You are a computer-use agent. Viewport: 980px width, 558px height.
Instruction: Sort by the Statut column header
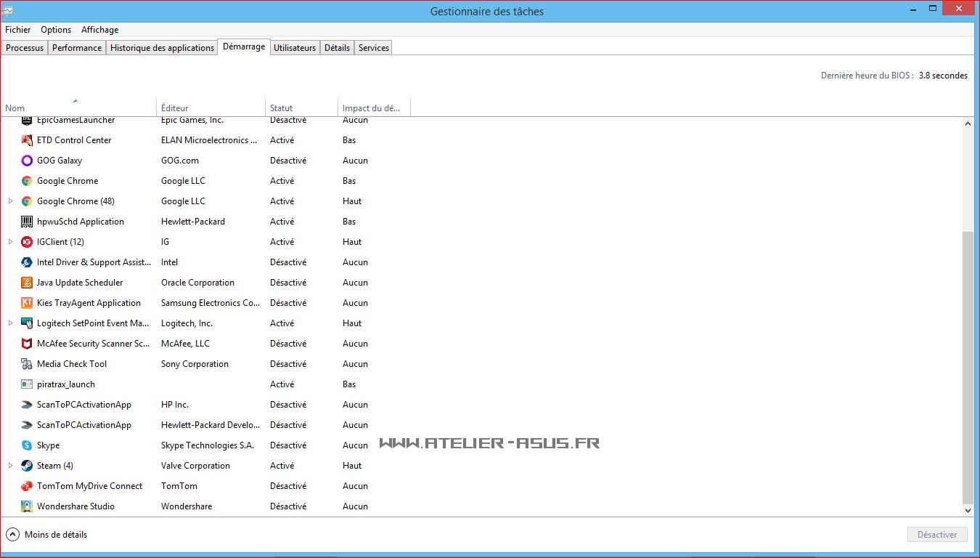(x=282, y=108)
